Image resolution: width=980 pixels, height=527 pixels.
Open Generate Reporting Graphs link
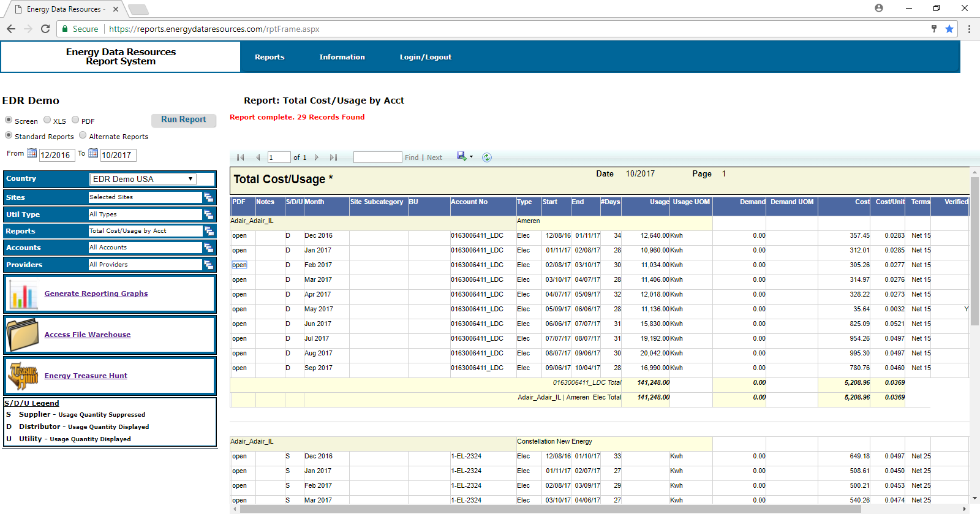coord(96,294)
